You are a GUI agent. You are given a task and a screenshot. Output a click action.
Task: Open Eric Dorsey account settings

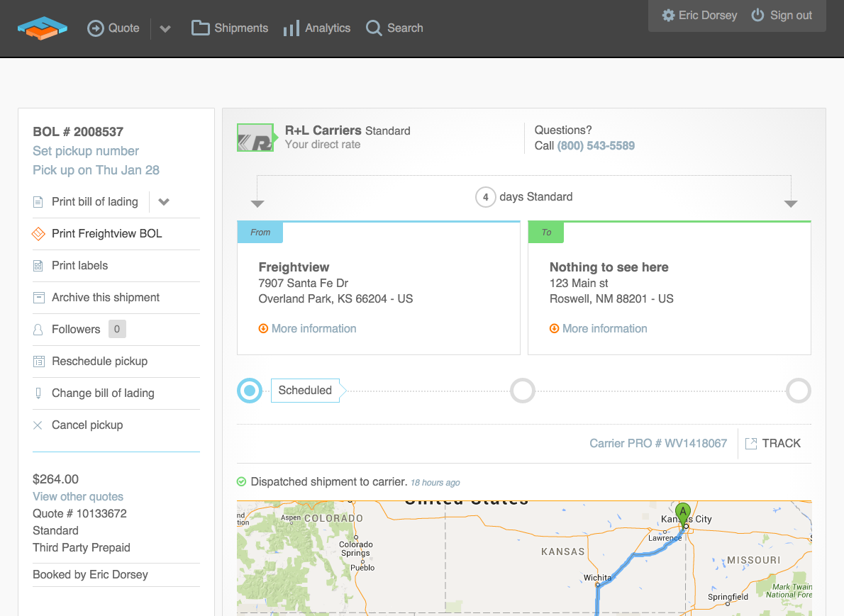pyautogui.click(x=699, y=15)
